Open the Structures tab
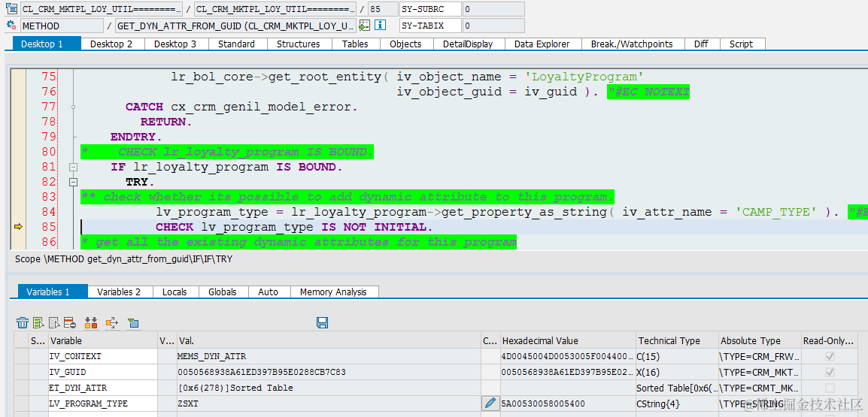The height and width of the screenshot is (417, 868). click(299, 44)
